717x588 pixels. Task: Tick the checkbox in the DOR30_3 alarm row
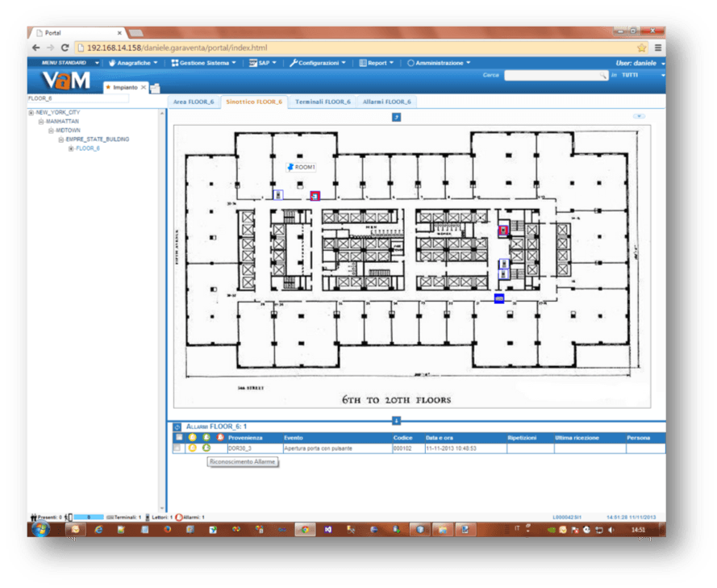pyautogui.click(x=177, y=448)
